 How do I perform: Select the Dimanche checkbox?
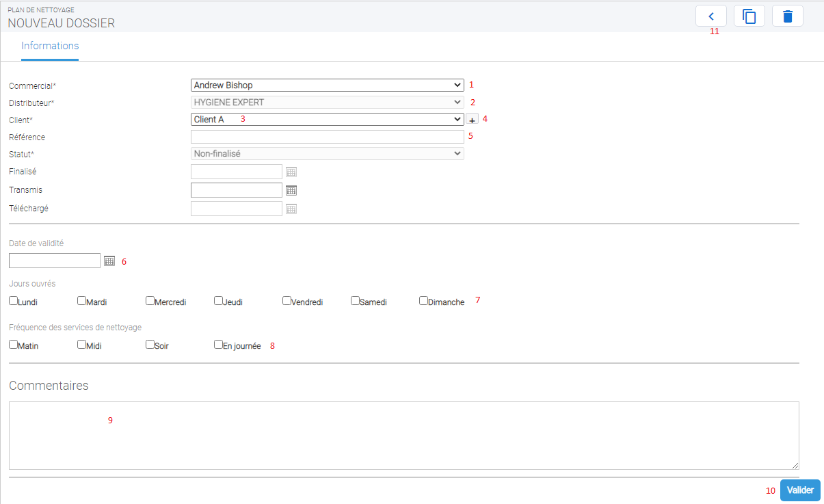coord(424,300)
